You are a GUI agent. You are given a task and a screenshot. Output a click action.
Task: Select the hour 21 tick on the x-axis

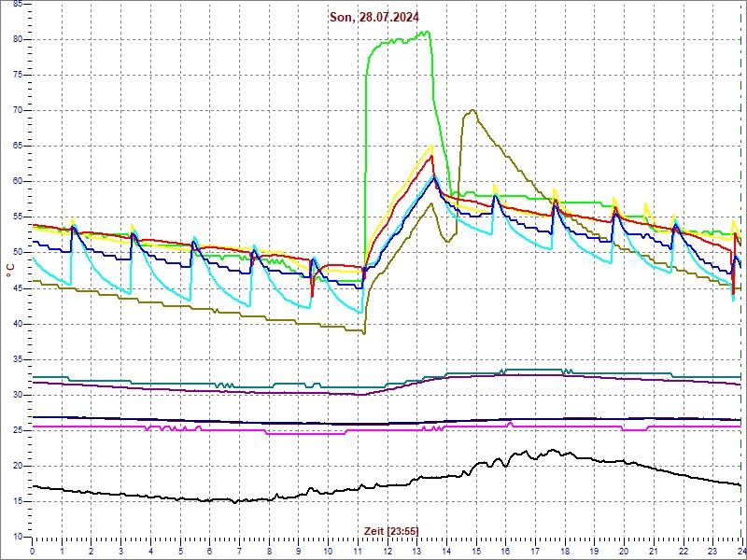point(653,552)
